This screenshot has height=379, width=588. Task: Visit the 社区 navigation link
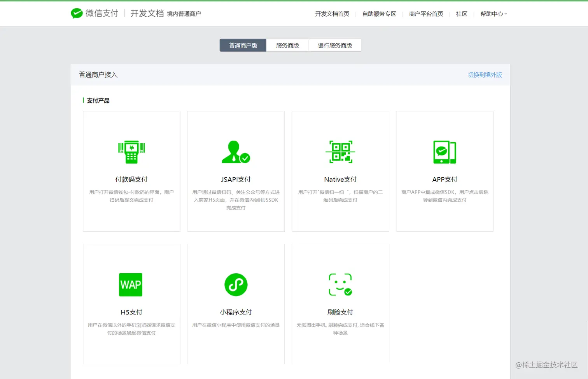pyautogui.click(x=462, y=14)
